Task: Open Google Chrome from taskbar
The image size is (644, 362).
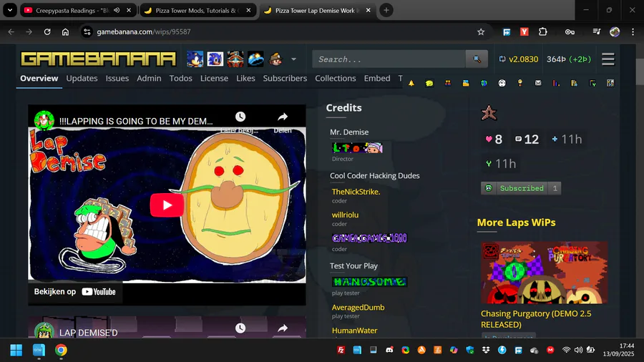Action: tap(61, 350)
